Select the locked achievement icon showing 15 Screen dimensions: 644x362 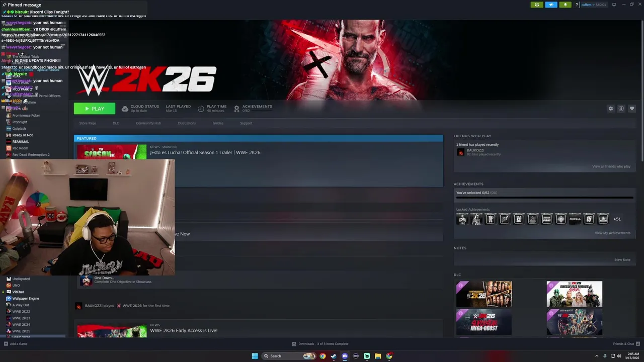[x=589, y=219]
